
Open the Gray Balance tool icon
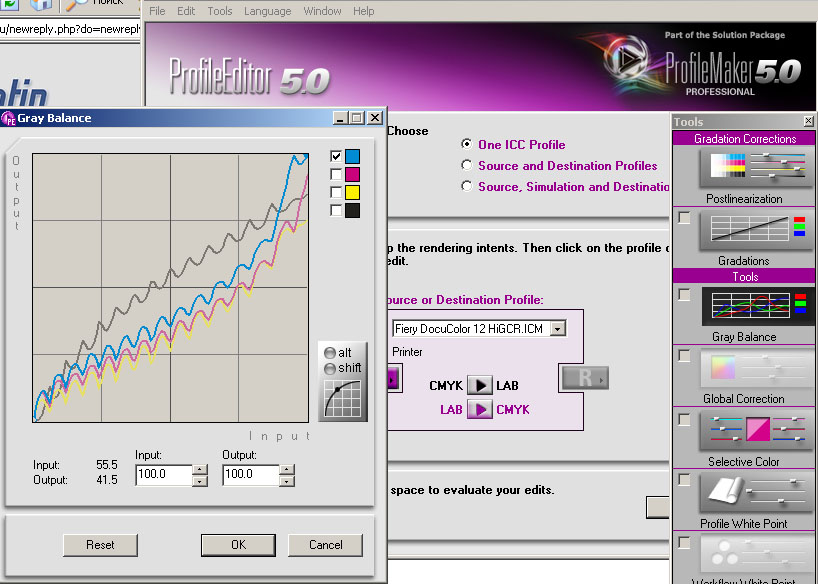click(755, 307)
